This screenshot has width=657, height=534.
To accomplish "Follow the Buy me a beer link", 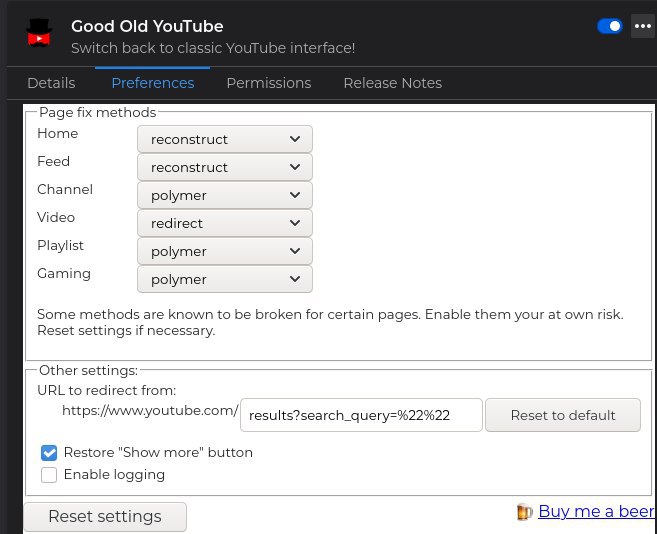I will [596, 511].
